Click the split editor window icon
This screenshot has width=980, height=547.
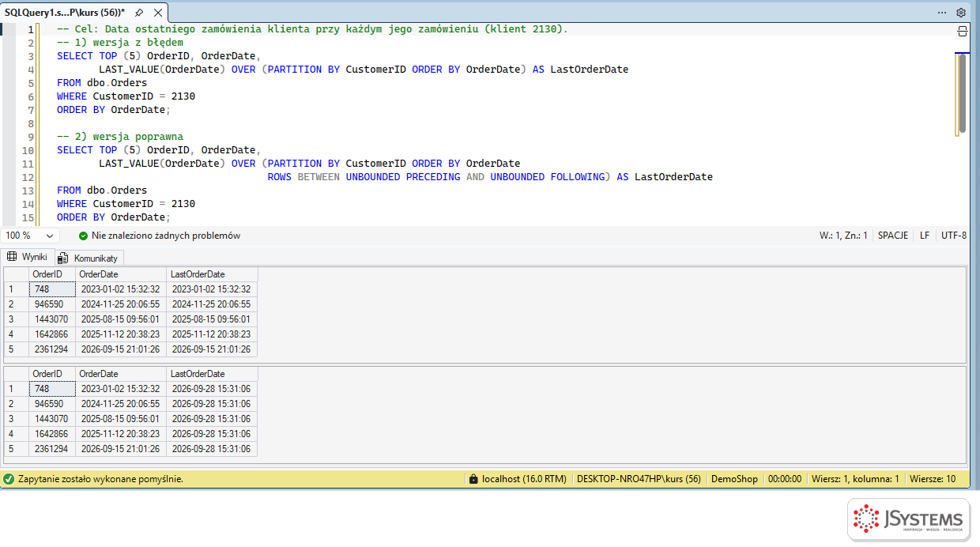point(962,32)
